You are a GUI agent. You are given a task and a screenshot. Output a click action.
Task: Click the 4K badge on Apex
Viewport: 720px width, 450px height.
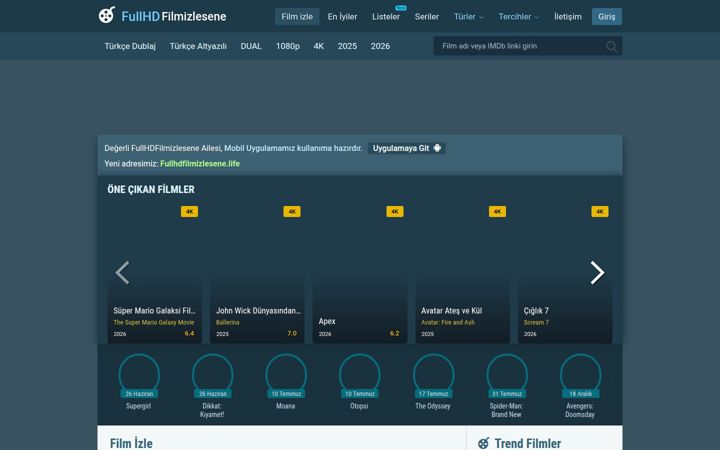394,211
